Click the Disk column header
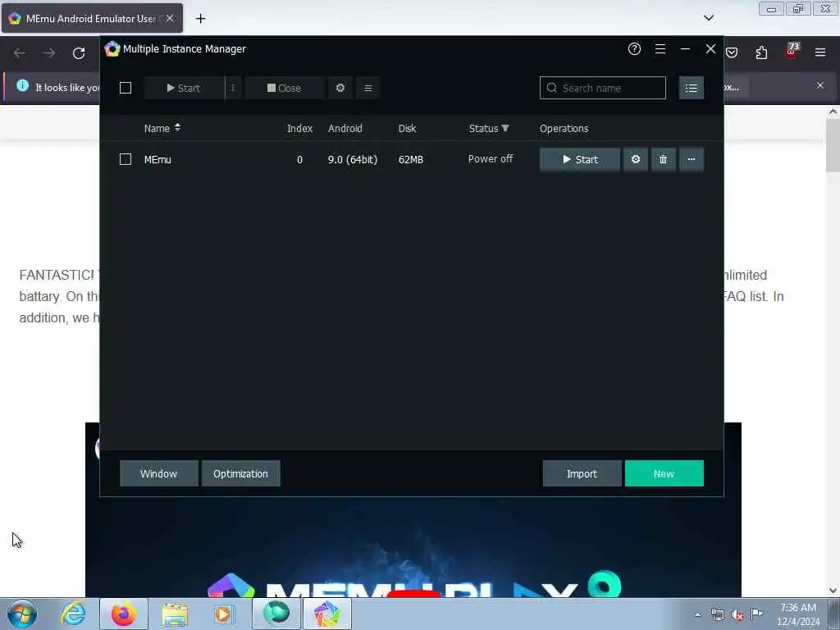 click(407, 128)
